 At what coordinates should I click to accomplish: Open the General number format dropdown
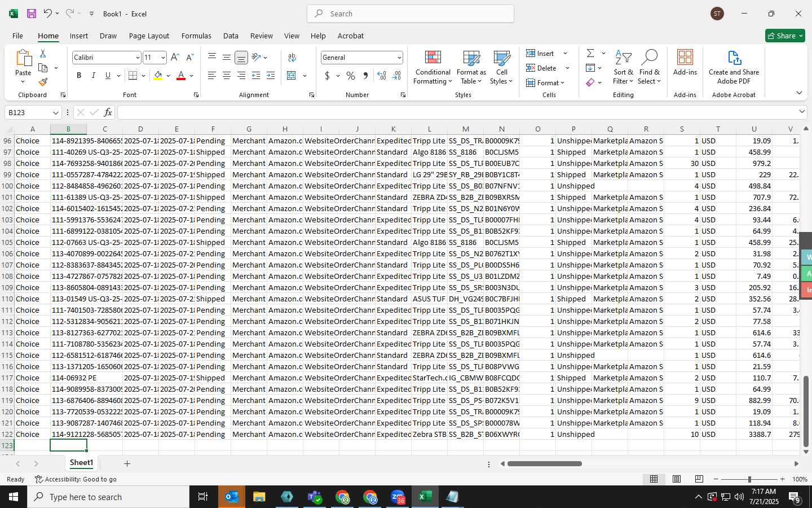pos(399,58)
